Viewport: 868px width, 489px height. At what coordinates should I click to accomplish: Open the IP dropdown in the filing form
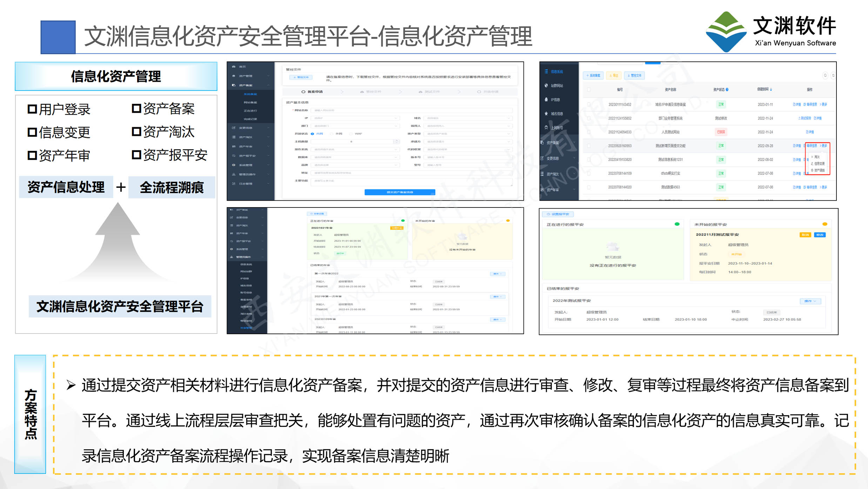[355, 118]
